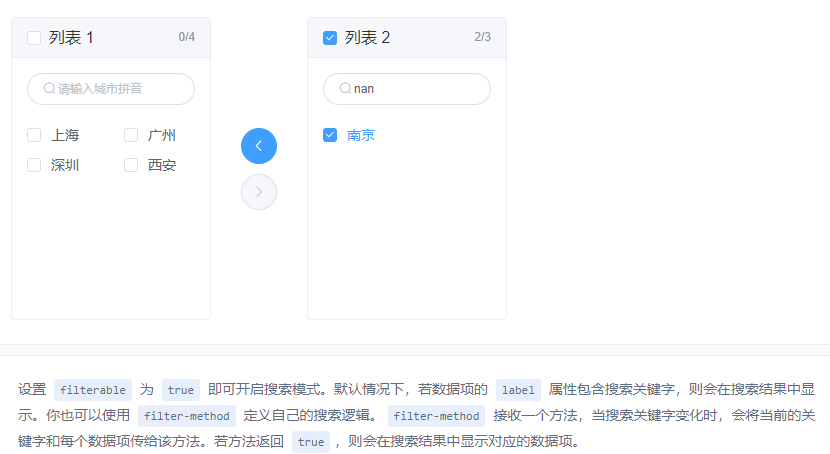The width and height of the screenshot is (830, 454).
Task: Uncheck the 南京 checkbox
Action: pos(330,135)
